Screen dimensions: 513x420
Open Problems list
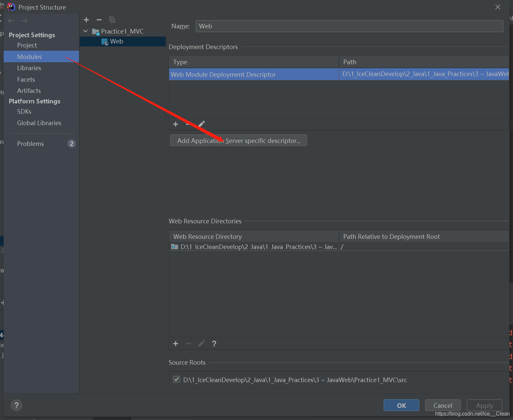pos(31,144)
